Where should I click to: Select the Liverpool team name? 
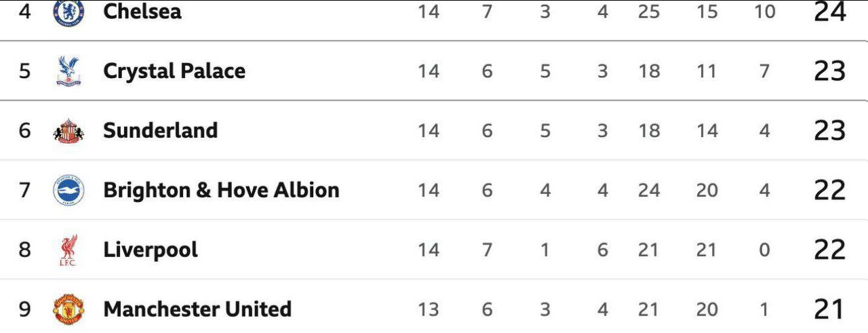151,250
